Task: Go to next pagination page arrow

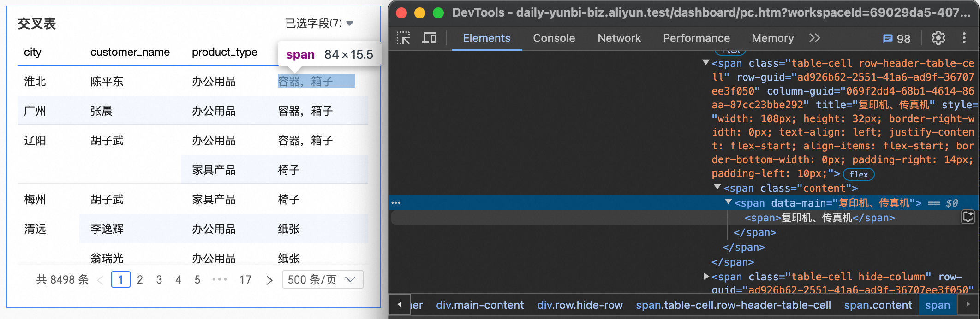Action: tap(269, 280)
